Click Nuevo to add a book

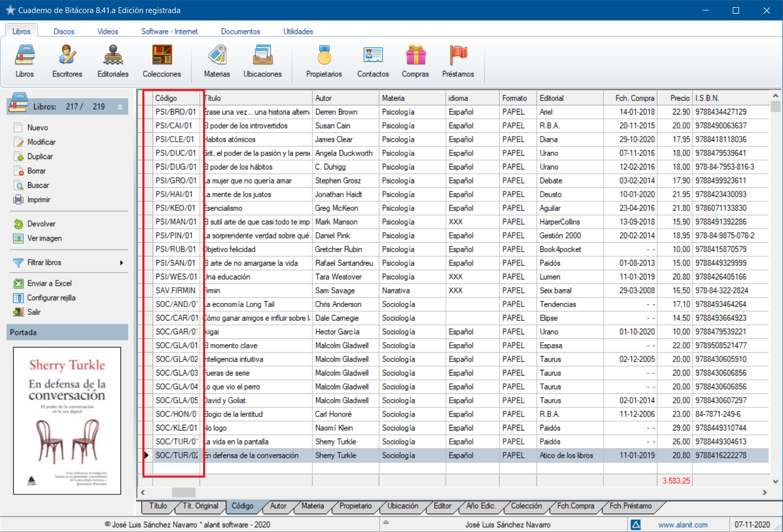pos(37,128)
